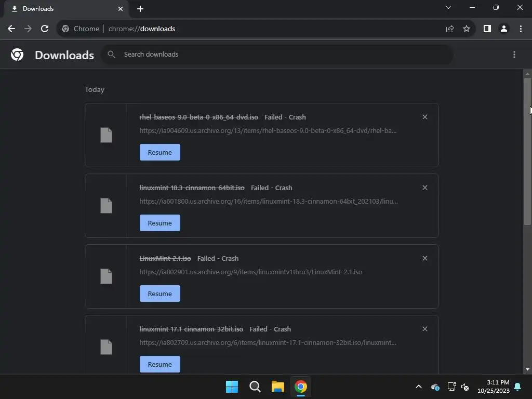Open the Chrome profile menu

click(x=504, y=29)
